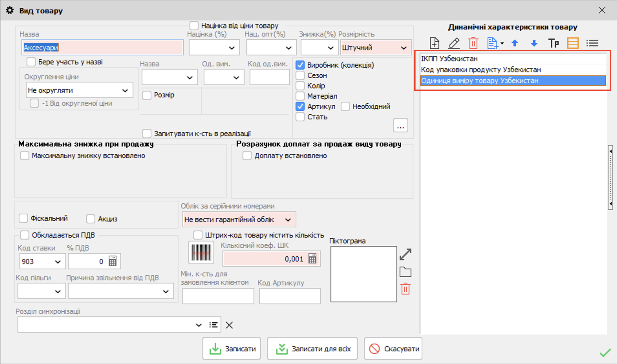Open folder icon to load pictogram
Image resolution: width=617 pixels, height=364 pixels.
(x=405, y=272)
